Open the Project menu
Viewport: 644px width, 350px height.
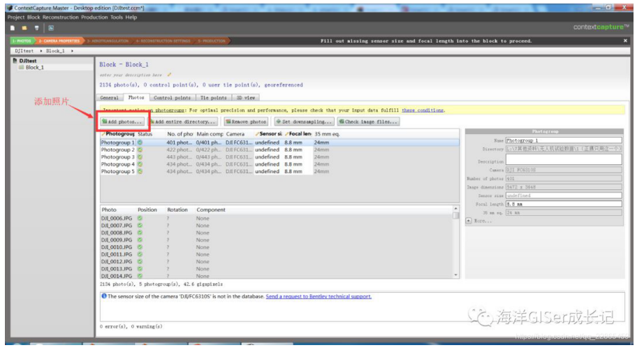point(15,17)
